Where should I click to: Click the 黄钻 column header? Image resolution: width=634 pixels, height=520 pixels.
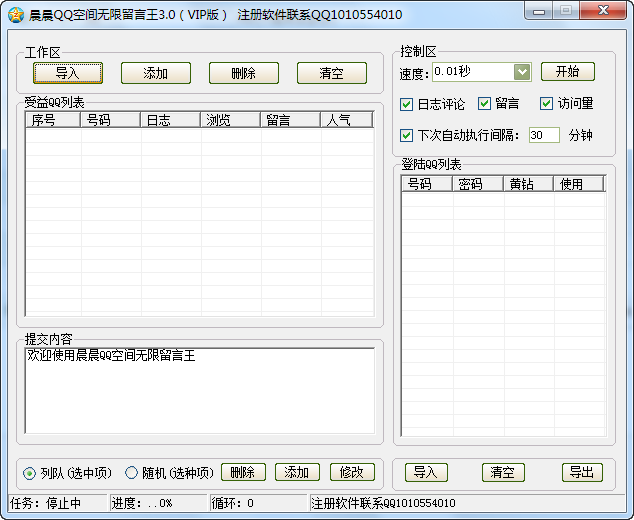click(x=528, y=184)
